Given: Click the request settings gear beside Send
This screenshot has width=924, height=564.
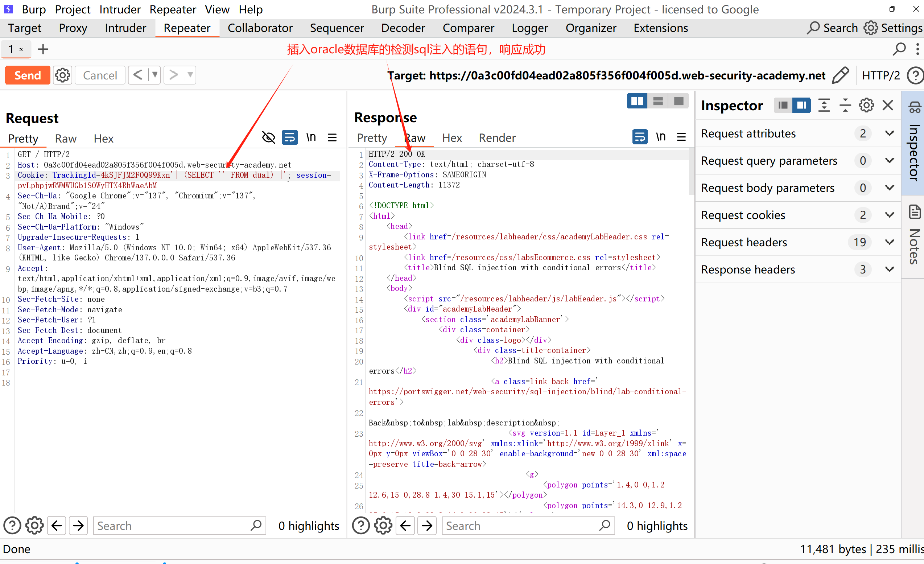Looking at the screenshot, I should click(x=62, y=75).
